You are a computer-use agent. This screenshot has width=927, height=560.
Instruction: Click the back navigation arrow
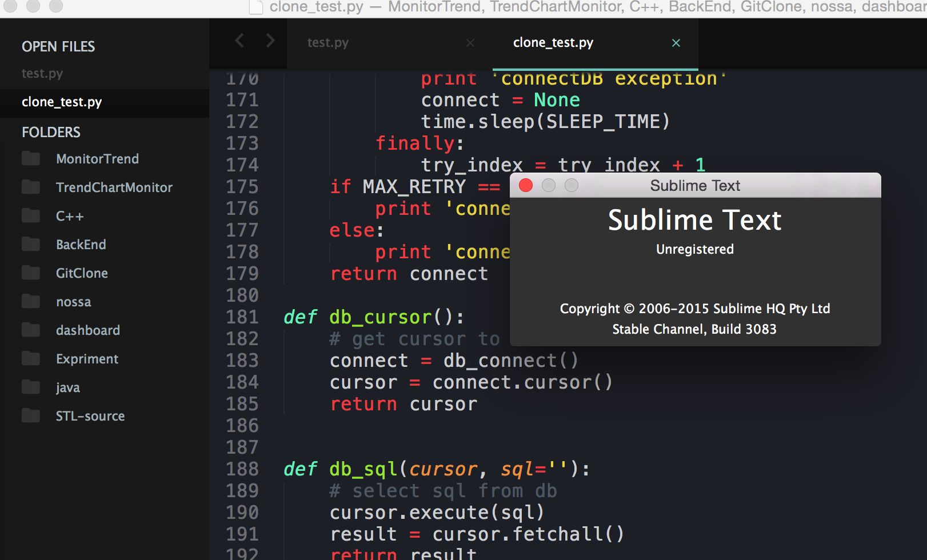pos(239,40)
